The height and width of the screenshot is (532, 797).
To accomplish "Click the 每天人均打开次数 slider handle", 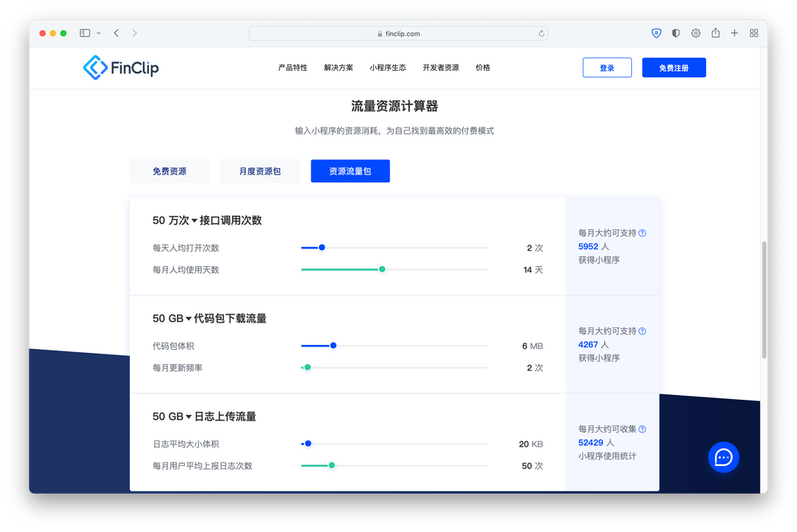I will coord(320,248).
